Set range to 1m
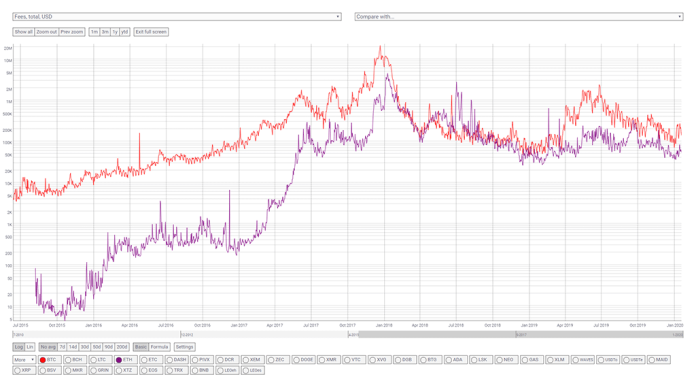Image resolution: width=696 pixels, height=392 pixels. (94, 32)
